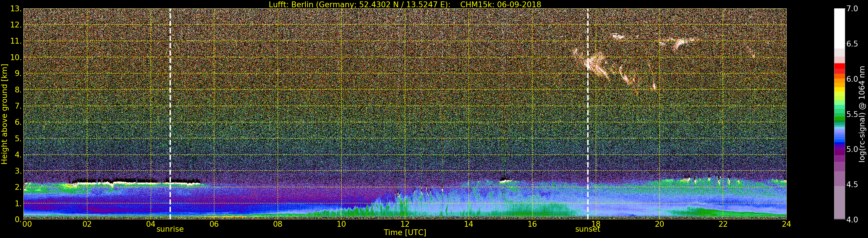Click the 12 hour tick label
The width and height of the screenshot is (868, 238).
click(x=405, y=224)
